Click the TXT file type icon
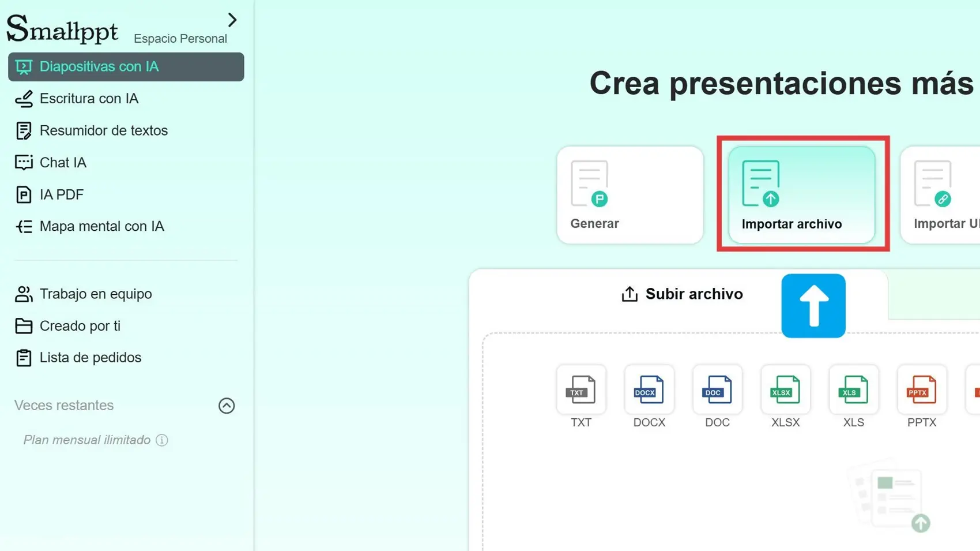This screenshot has height=551, width=980. tap(581, 389)
